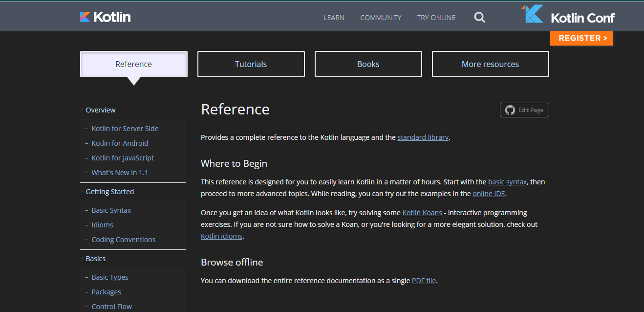Click the Edit Page button
The height and width of the screenshot is (312, 644).
click(524, 110)
